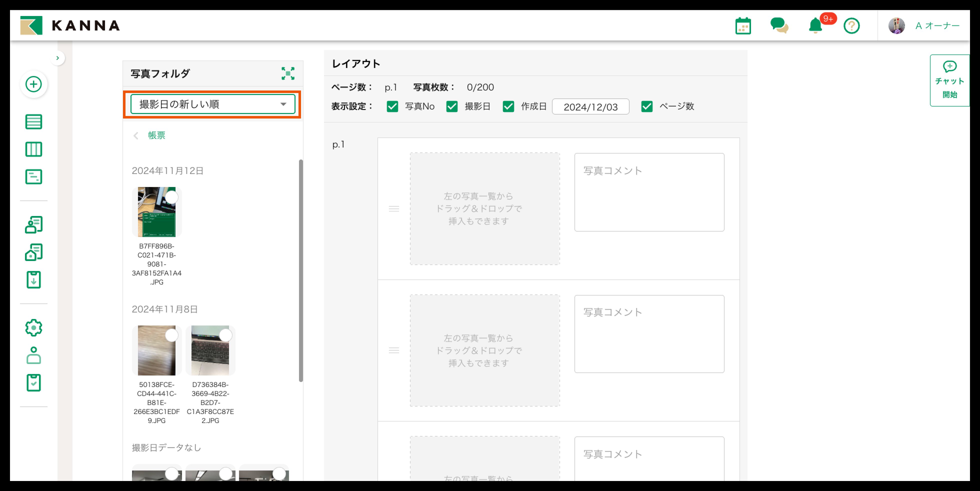This screenshot has height=491, width=980.
Task: Click チャット開始 button
Action: (949, 81)
